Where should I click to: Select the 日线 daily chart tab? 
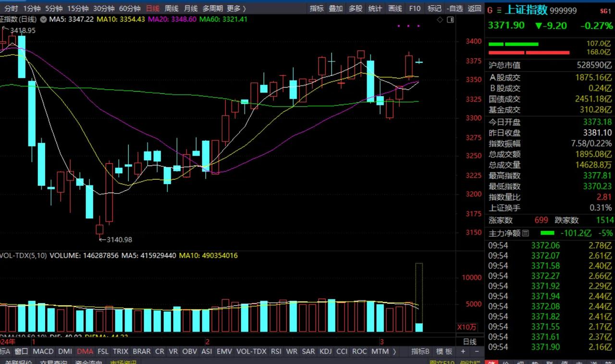[153, 9]
